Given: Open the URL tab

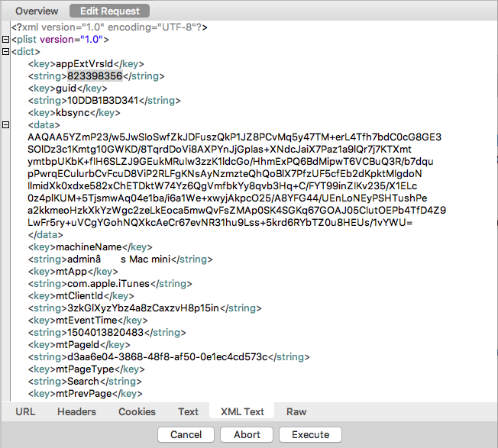Looking at the screenshot, I should tap(25, 411).
